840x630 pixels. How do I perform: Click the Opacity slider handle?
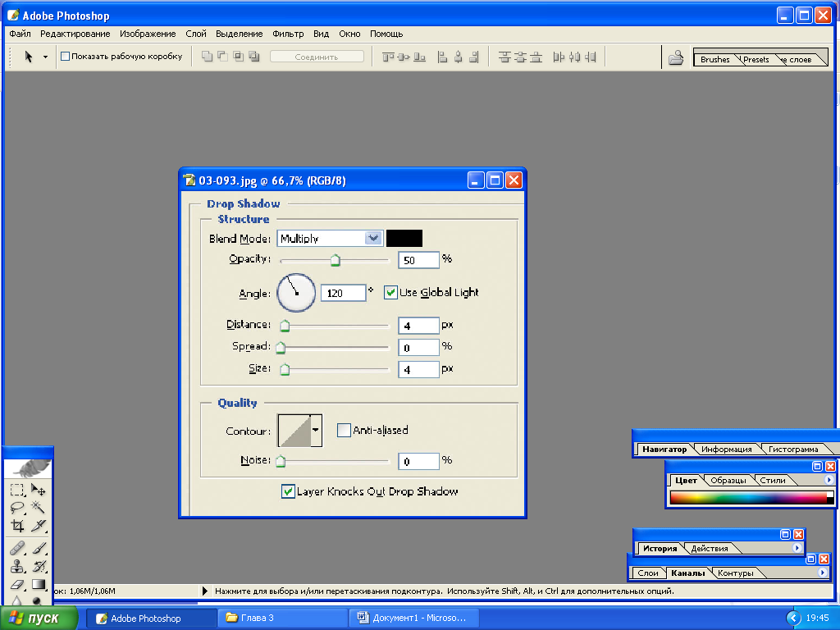(x=336, y=261)
